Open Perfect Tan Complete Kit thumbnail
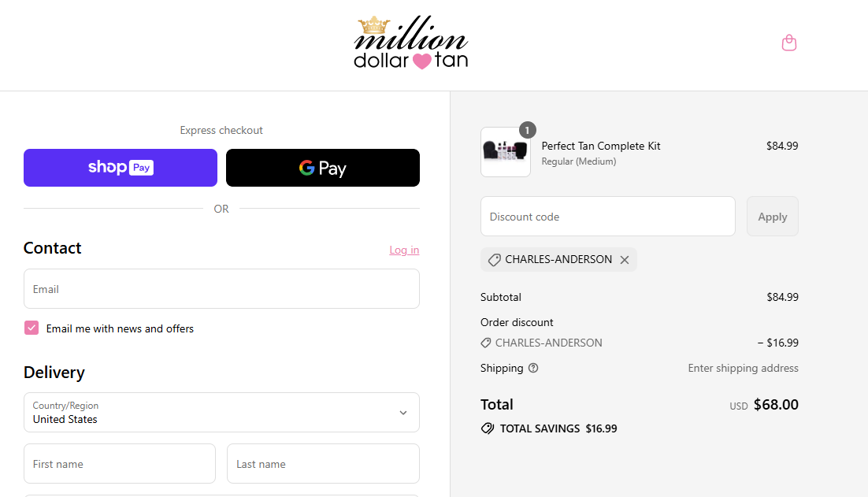Screen dimensions: 868x497 click(506, 152)
